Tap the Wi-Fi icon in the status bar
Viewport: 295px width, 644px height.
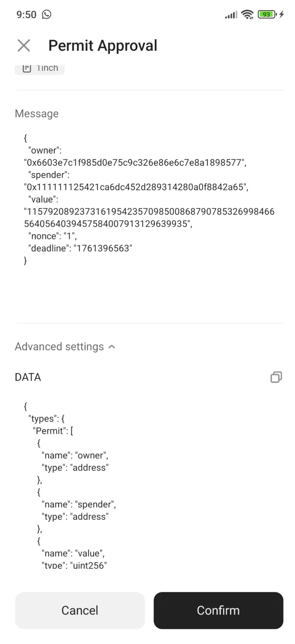point(247,14)
